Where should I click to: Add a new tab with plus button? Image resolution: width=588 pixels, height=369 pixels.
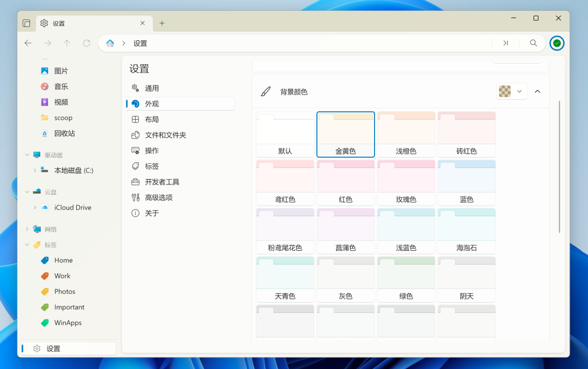162,23
